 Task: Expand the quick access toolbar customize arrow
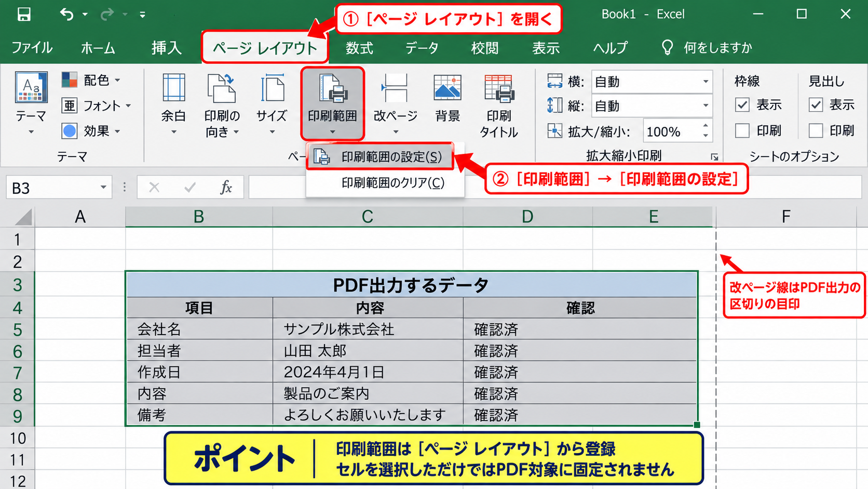(x=142, y=15)
